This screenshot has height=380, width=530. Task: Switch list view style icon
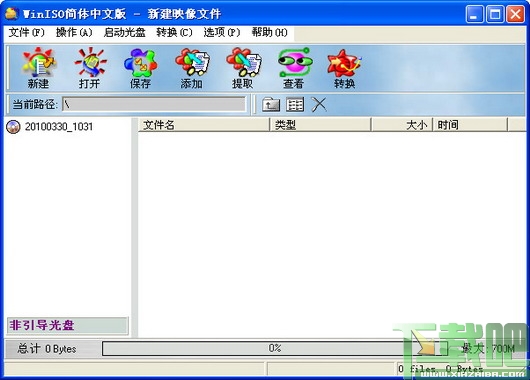[x=295, y=104]
